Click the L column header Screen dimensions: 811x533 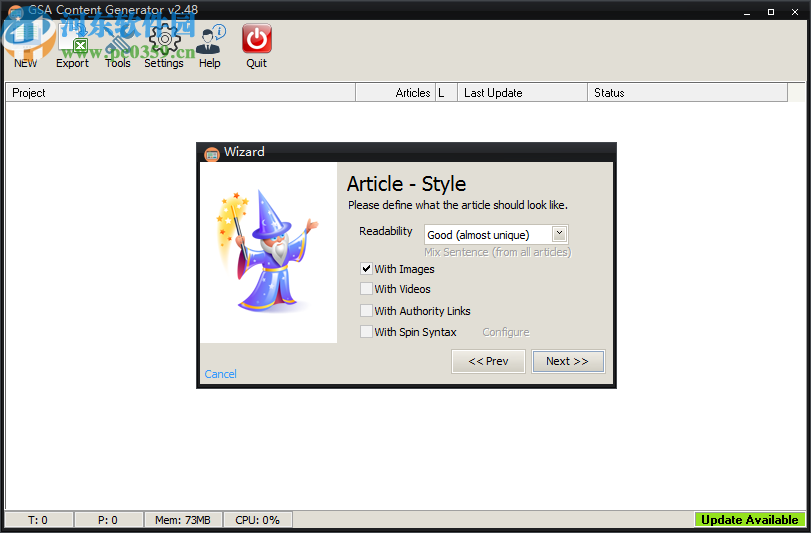point(446,93)
